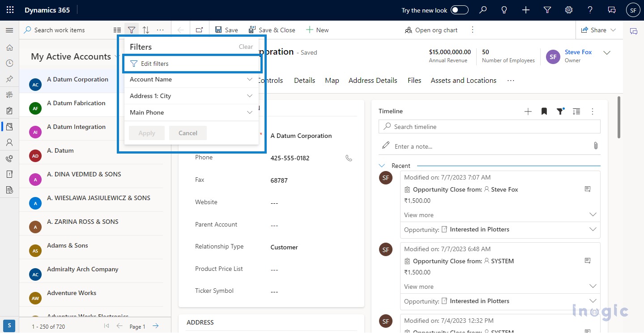The width and height of the screenshot is (644, 334).
Task: Open the Share dropdown
Action: pos(599,30)
